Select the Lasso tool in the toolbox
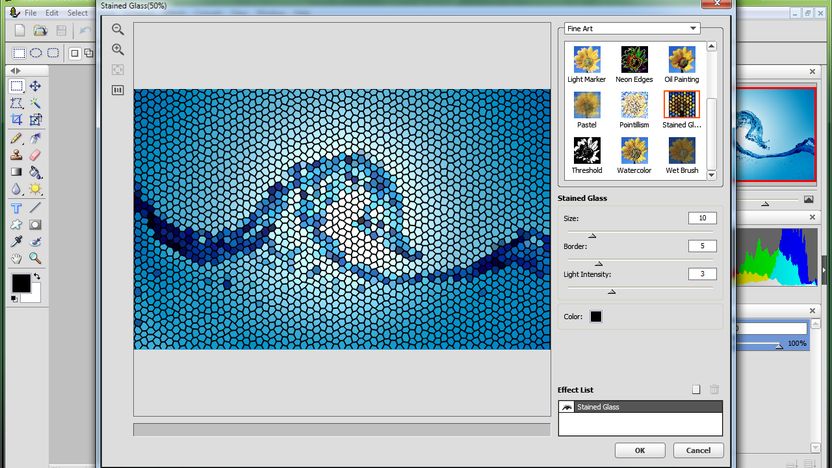 [16, 103]
